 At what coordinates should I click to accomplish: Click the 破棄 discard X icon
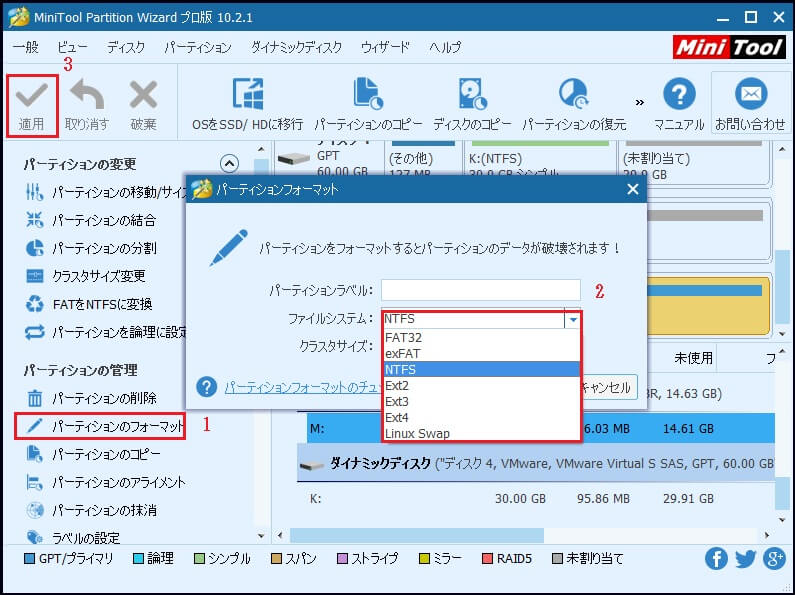click(x=143, y=97)
